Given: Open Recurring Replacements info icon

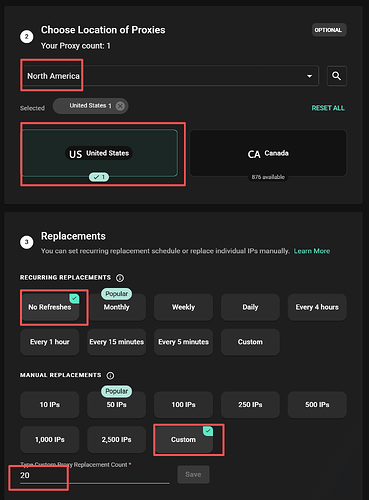Looking at the screenshot, I should pos(120,278).
